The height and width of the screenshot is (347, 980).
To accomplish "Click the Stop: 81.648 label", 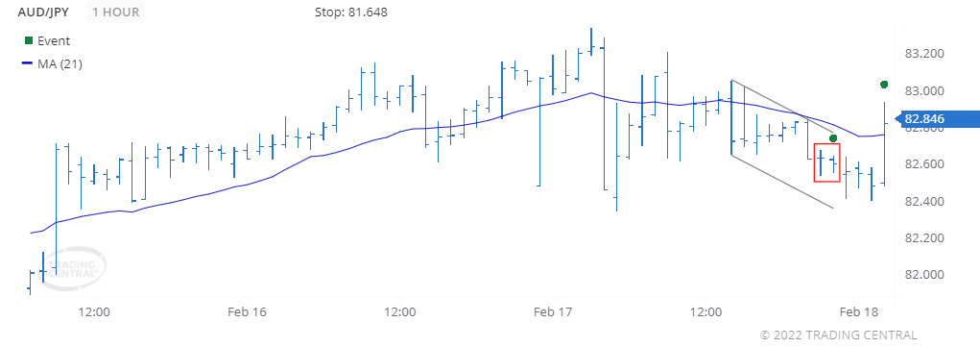I will pos(351,12).
